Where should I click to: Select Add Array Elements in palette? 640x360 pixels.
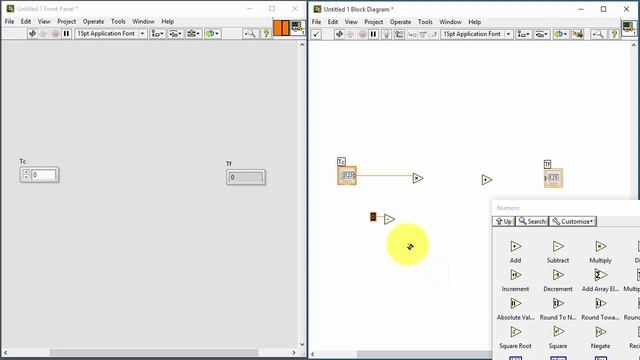[x=600, y=275]
